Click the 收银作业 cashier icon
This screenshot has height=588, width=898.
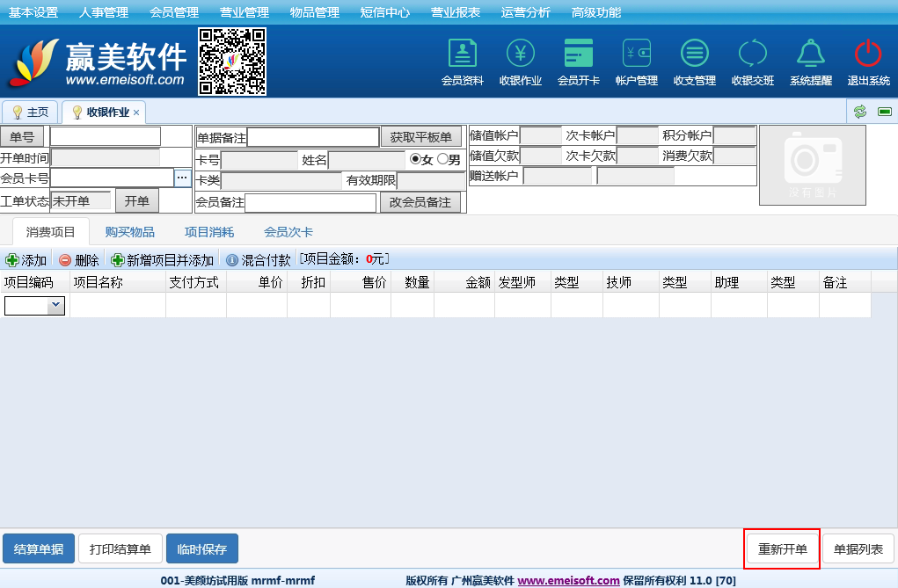pyautogui.click(x=520, y=54)
